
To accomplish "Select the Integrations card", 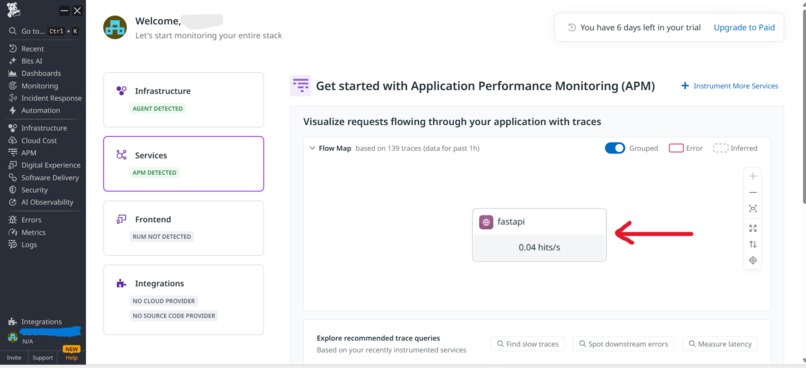I will 184,300.
